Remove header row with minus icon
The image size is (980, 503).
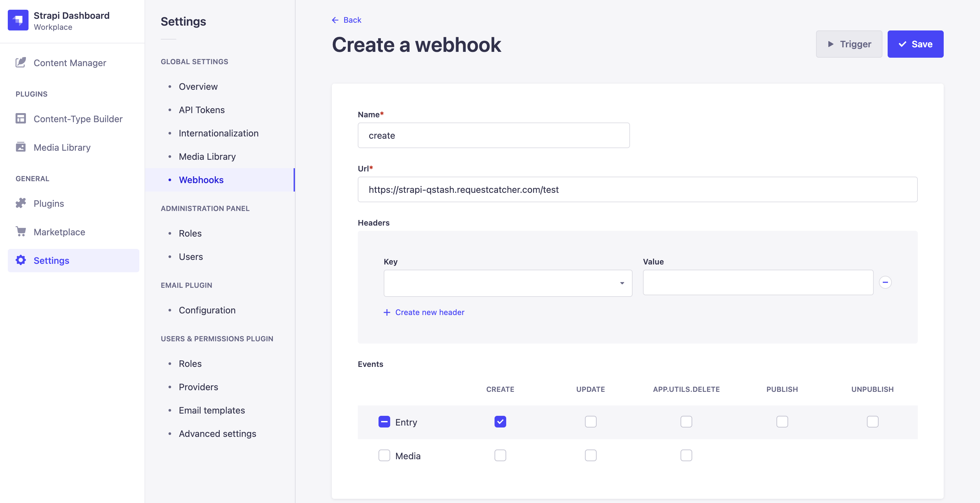point(885,282)
